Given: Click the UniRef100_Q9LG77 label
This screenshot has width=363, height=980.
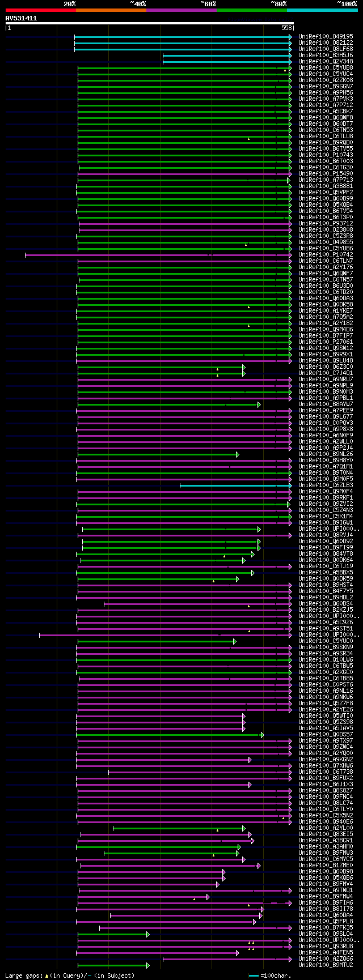Looking at the screenshot, I should click(x=326, y=416).
